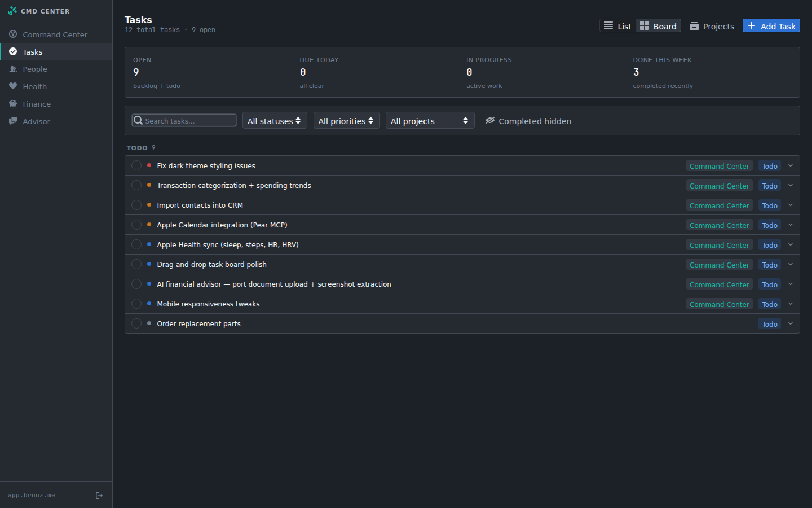This screenshot has height=508, width=812.
Task: Complete Apple Calendar integration task
Action: 136,225
